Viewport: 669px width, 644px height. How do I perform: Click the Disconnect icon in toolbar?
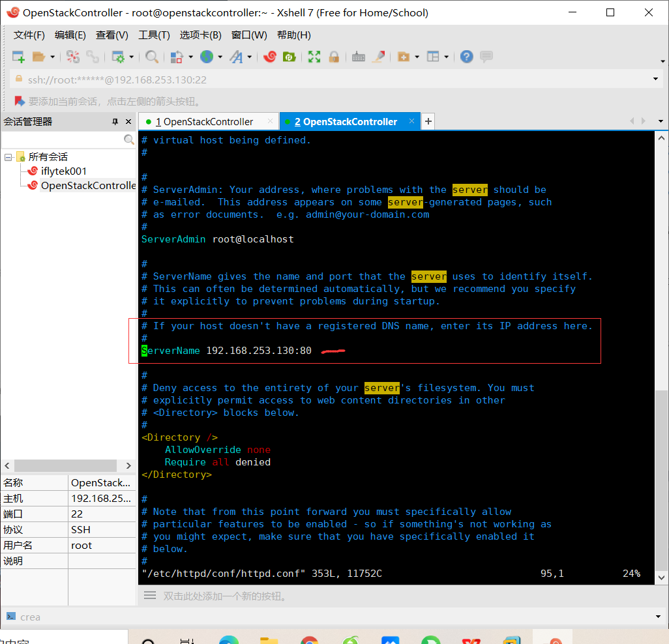point(73,57)
